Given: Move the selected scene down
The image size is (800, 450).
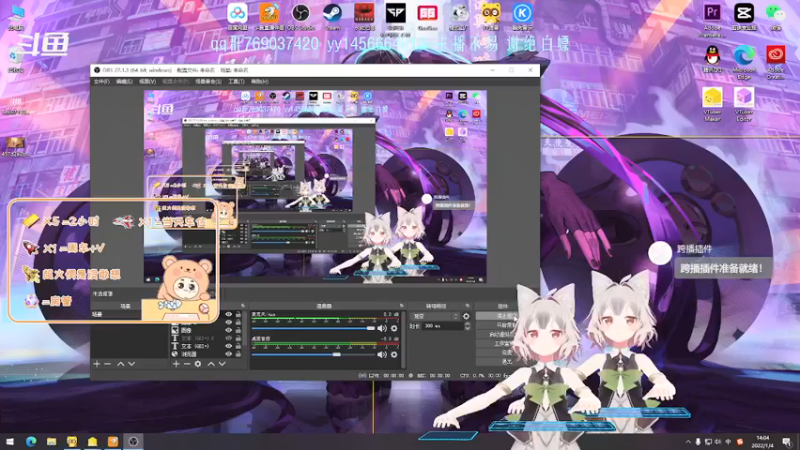Looking at the screenshot, I should pos(132,364).
